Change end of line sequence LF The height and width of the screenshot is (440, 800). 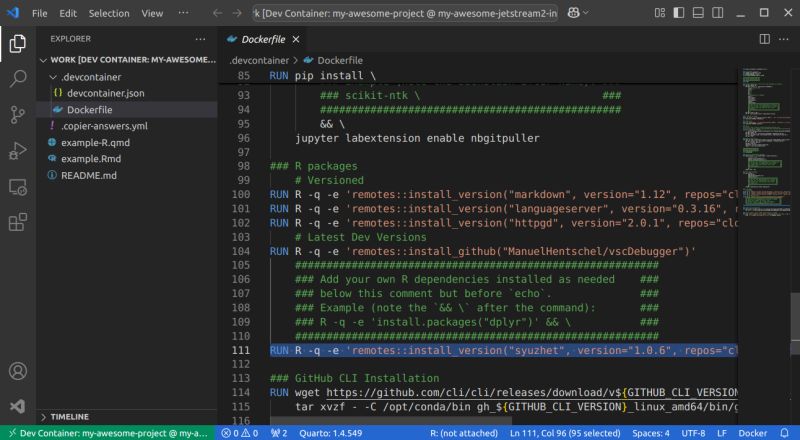(721, 433)
